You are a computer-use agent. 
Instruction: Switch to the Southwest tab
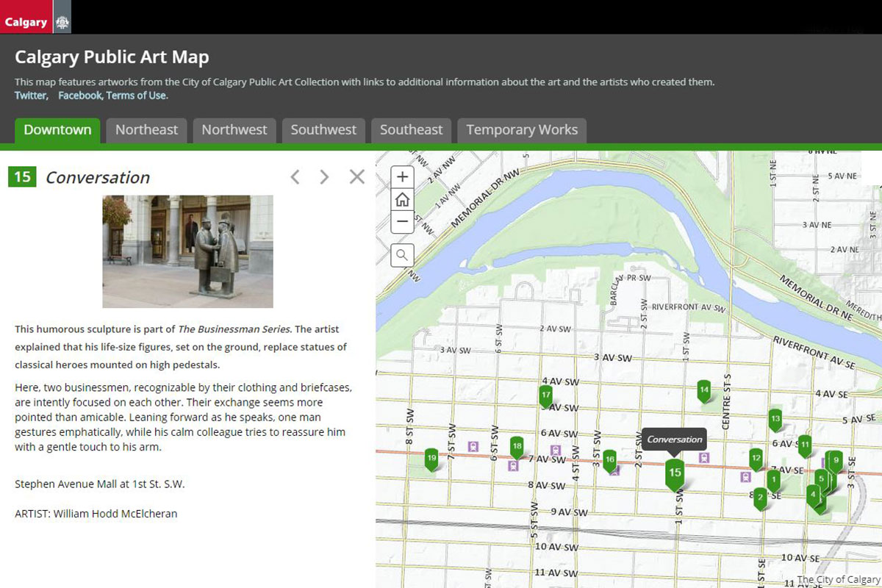(323, 130)
